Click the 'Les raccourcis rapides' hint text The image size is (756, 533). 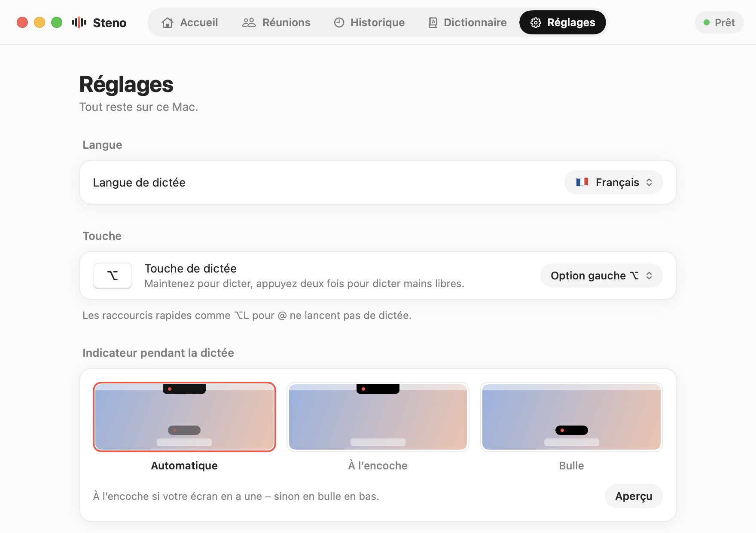247,316
